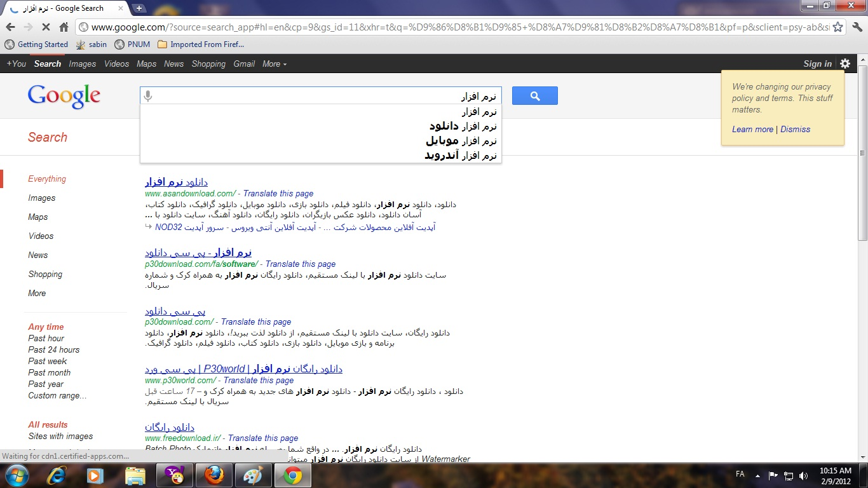The image size is (868, 488).
Task: Click +You in the Google bar
Action: pyautogui.click(x=17, y=64)
